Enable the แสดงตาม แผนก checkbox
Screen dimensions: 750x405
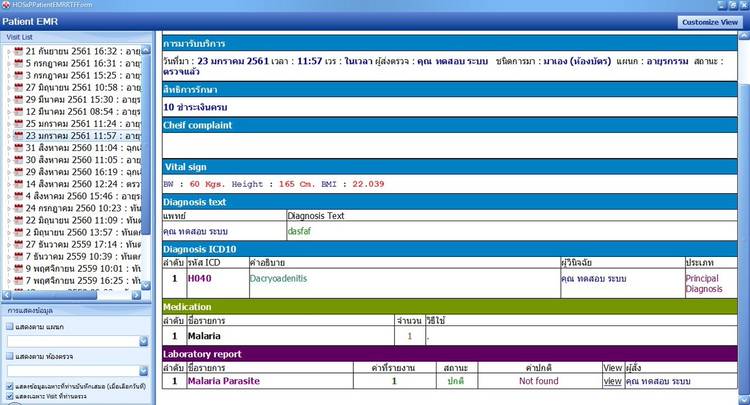pos(9,327)
